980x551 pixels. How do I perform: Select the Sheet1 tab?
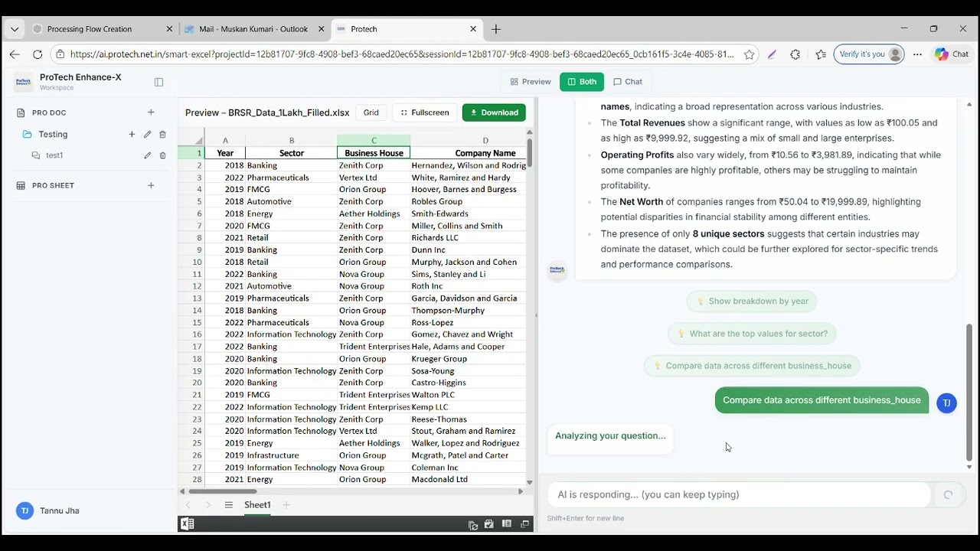tap(257, 505)
